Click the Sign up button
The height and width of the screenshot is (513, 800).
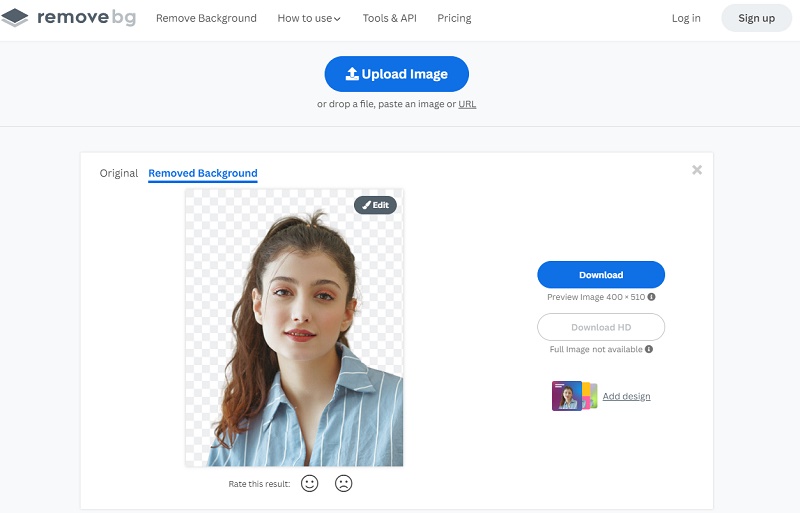pyautogui.click(x=756, y=18)
